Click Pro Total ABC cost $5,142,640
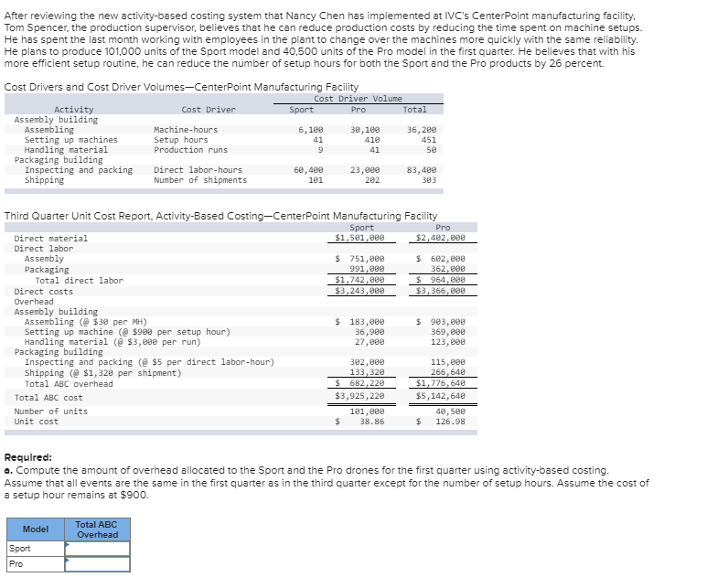Viewport: 707px width, 588px height. click(441, 396)
